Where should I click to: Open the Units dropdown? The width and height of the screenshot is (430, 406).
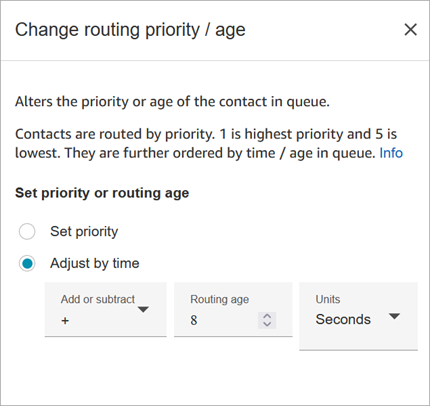pyautogui.click(x=358, y=316)
